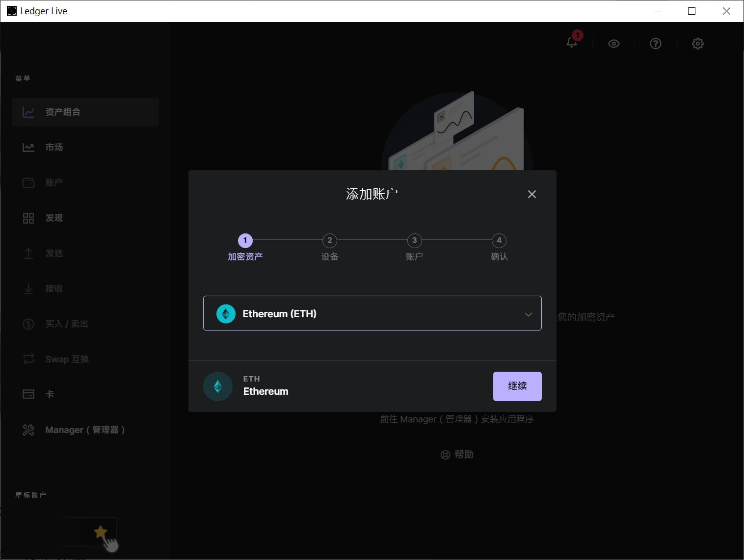The height and width of the screenshot is (560, 744).
Task: Toggle balance visibility eye icon
Action: [613, 44]
